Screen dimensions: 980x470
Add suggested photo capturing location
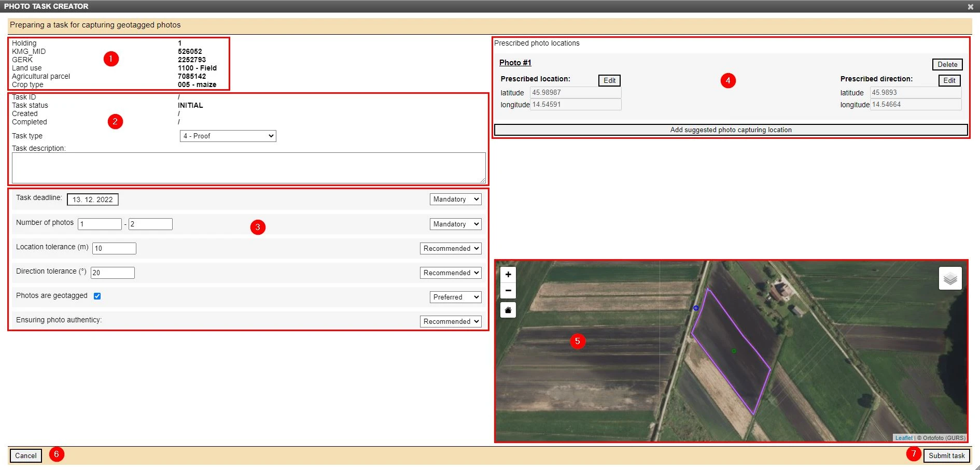tap(731, 130)
